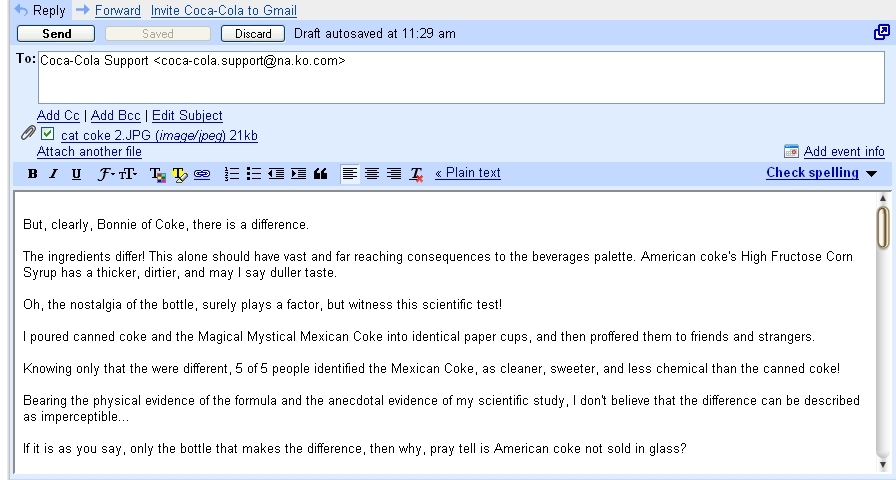Uncheck the cat coke 2.JPG attachment
Screen dimensions: 896x480
tap(48, 134)
